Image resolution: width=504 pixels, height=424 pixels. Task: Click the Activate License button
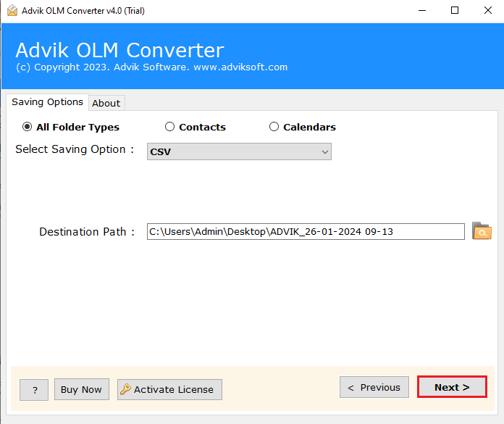coord(169,390)
